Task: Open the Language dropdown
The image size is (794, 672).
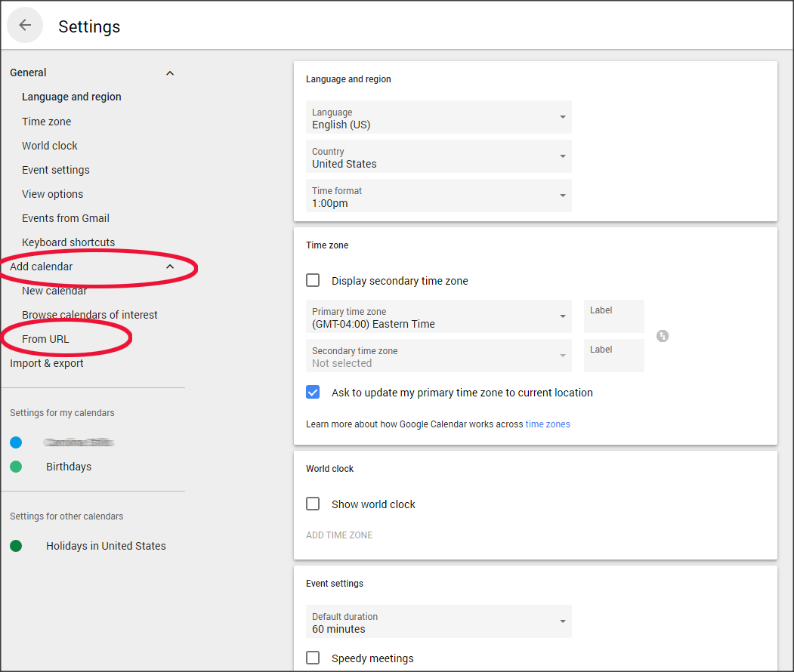Action: pos(438,118)
